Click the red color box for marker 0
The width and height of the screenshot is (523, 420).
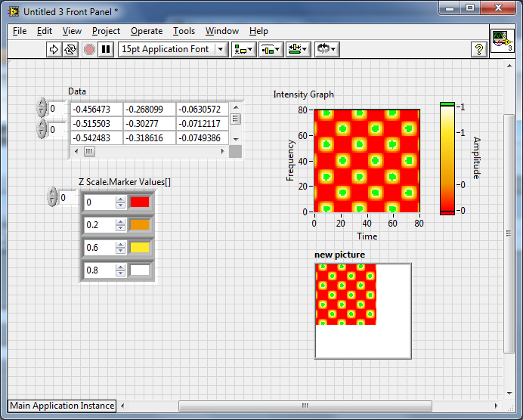[140, 202]
